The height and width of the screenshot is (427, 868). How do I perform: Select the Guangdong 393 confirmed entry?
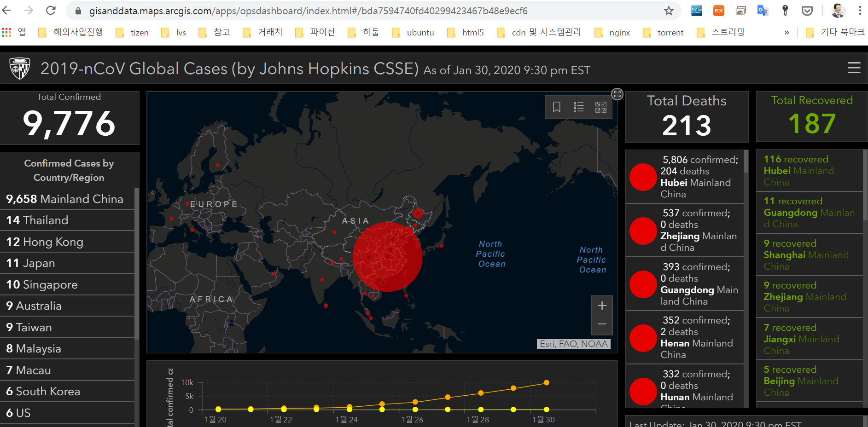click(684, 284)
